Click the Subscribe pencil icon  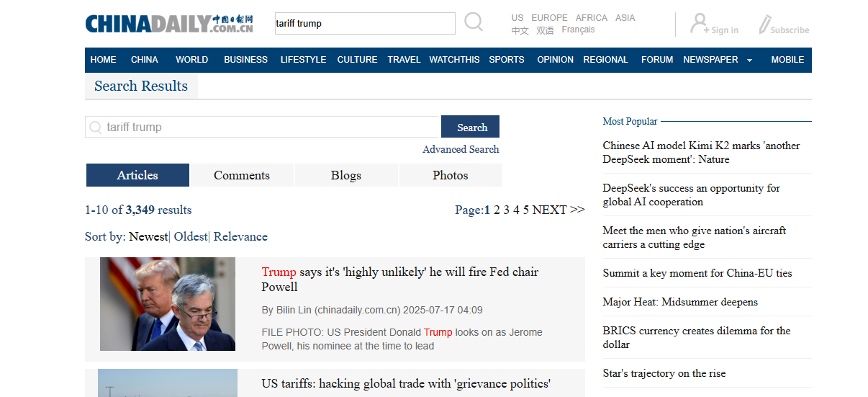tap(764, 24)
